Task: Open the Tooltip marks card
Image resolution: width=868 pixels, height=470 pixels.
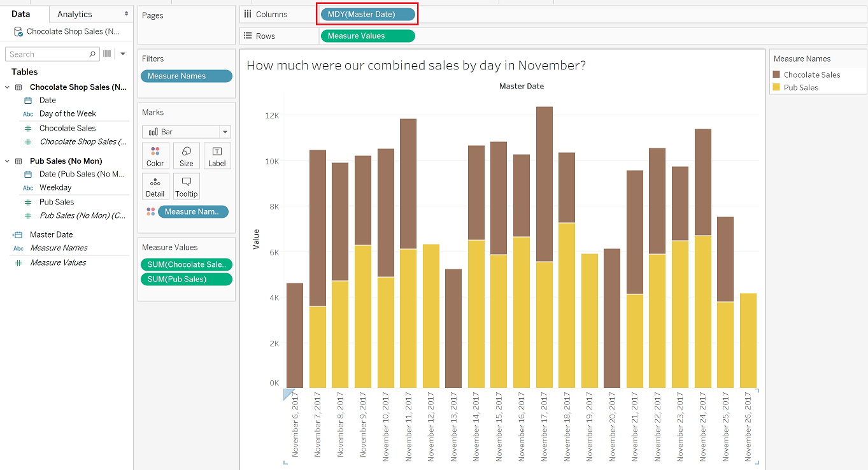Action: tap(187, 186)
